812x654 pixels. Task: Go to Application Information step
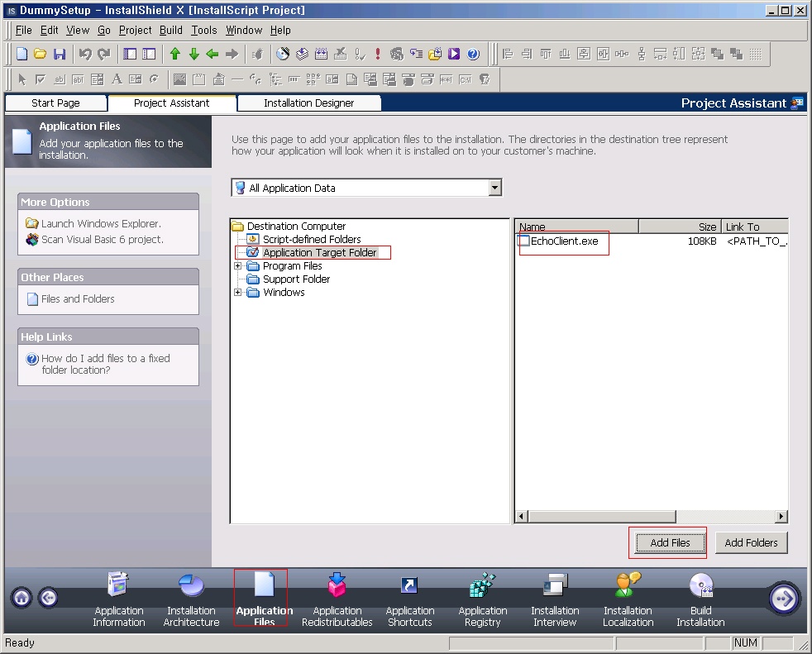118,599
